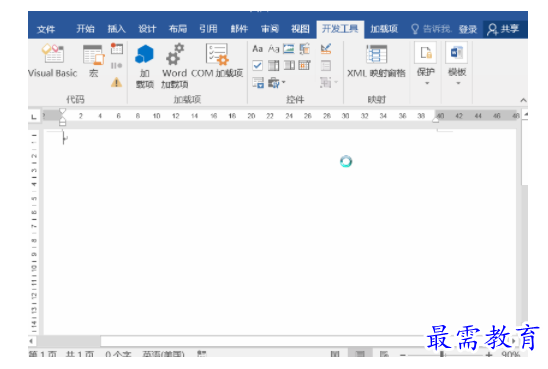Switch to the 设计 tab

pos(147,29)
